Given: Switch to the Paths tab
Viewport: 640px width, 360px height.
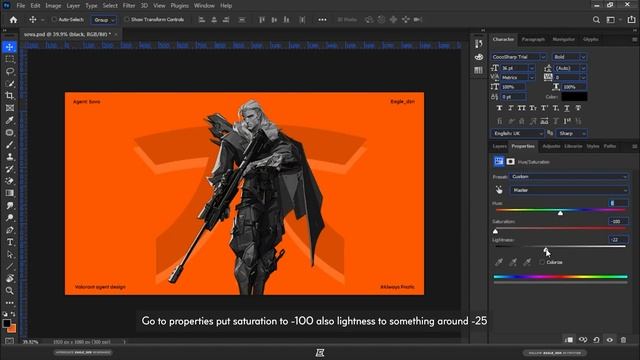Looking at the screenshot, I should 610,146.
